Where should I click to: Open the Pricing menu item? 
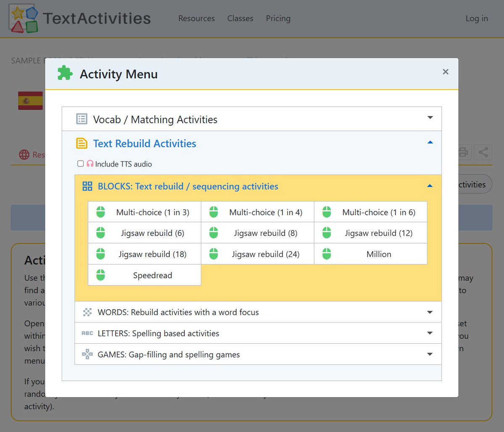tap(278, 18)
